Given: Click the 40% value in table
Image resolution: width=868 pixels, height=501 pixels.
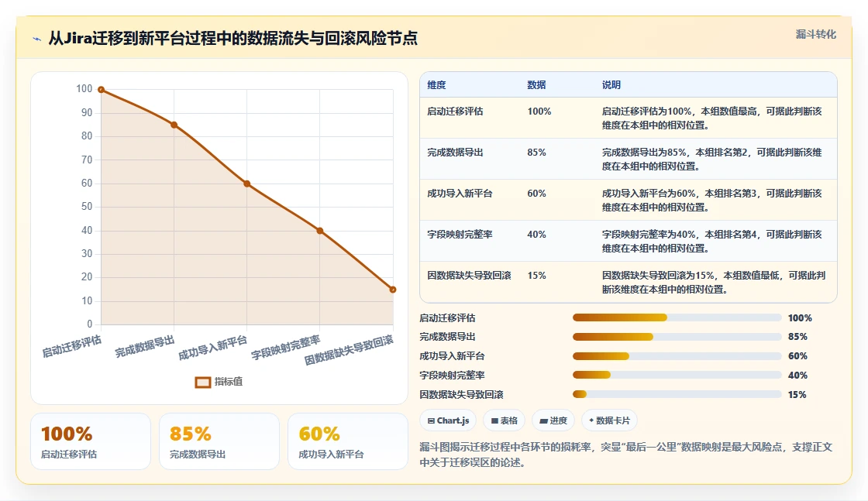Looking at the screenshot, I should pyautogui.click(x=536, y=234).
